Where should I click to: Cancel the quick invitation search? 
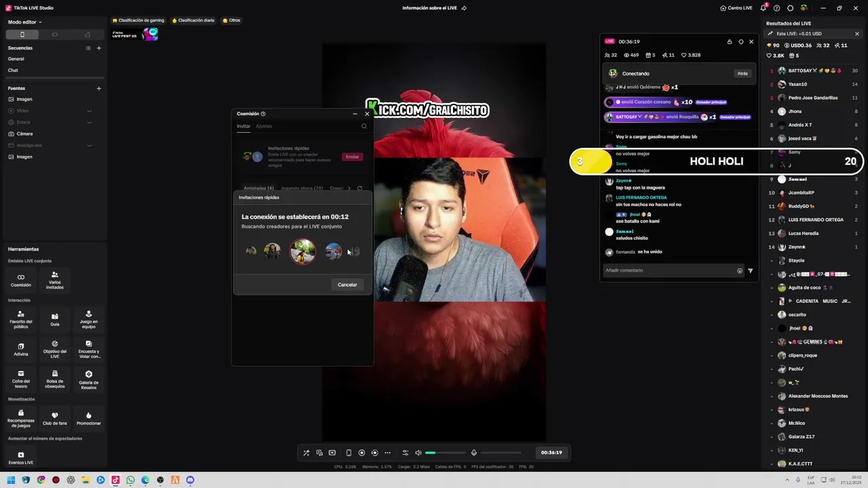point(347,285)
